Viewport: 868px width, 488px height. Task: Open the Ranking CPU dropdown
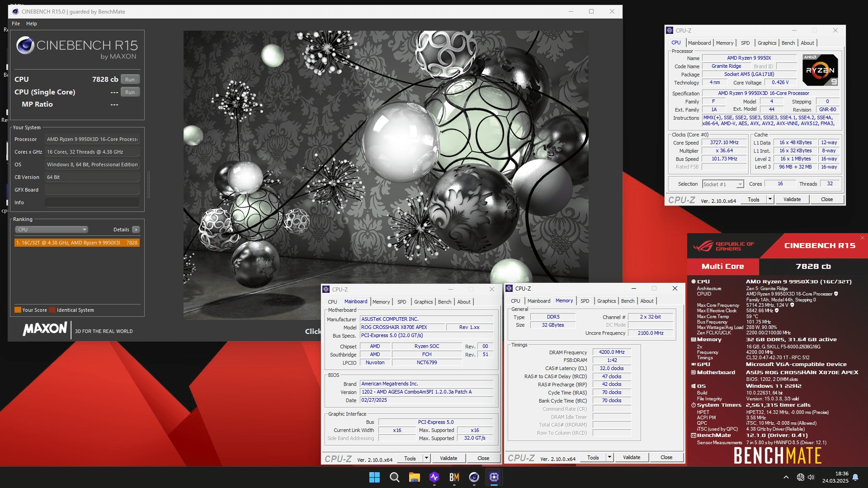click(52, 230)
